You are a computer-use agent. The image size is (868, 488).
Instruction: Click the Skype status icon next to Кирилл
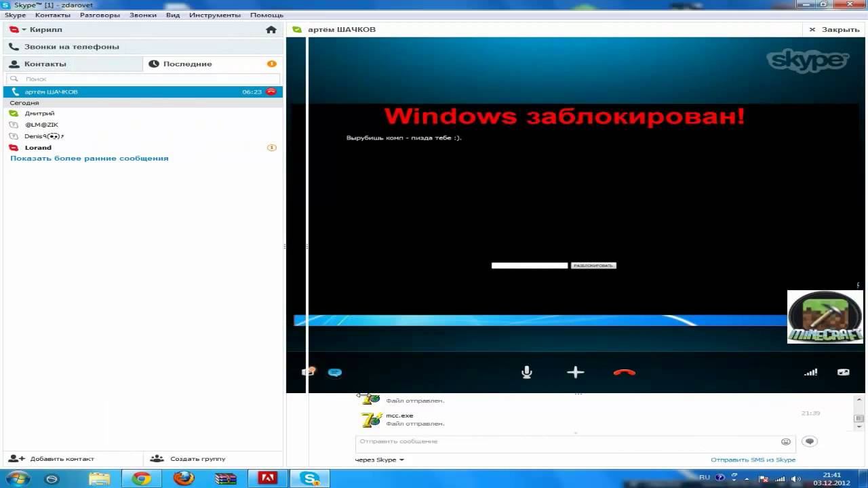tap(14, 30)
